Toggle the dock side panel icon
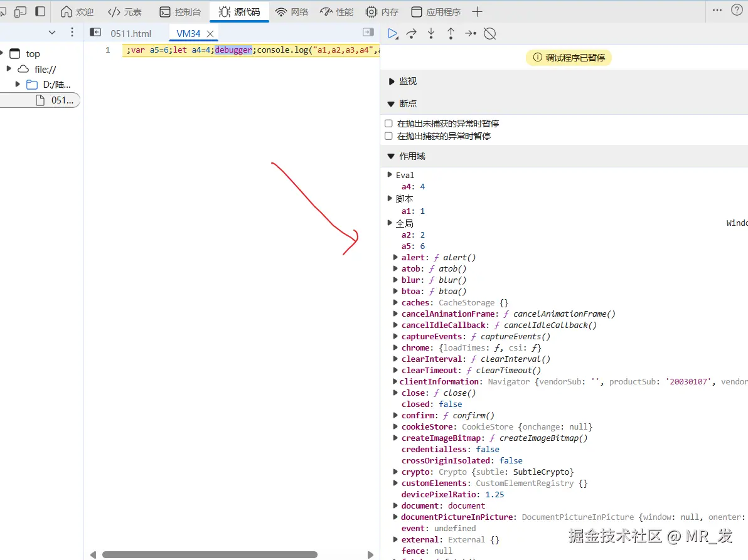 (41, 11)
